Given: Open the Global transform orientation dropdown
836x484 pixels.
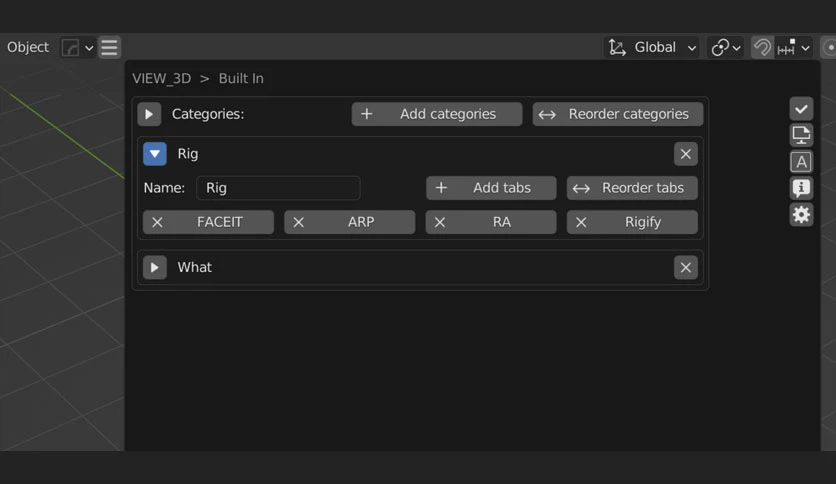Looking at the screenshot, I should click(653, 47).
